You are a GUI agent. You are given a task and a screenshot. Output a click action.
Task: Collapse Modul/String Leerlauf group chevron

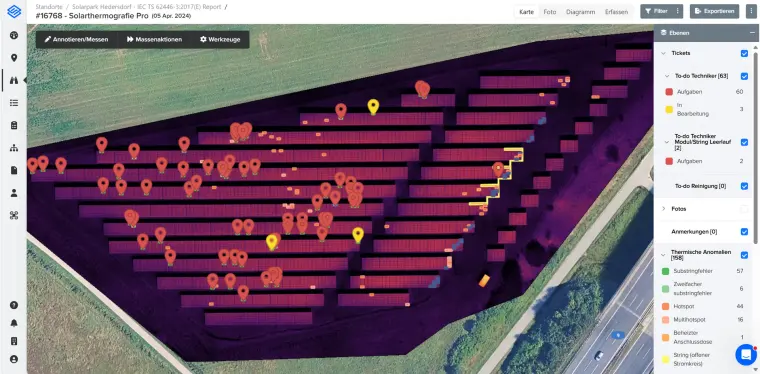667,142
